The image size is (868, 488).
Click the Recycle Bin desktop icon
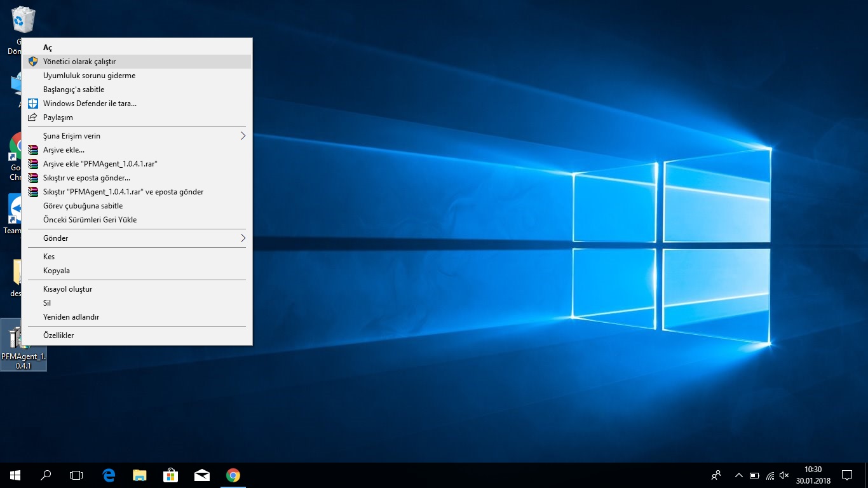23,20
